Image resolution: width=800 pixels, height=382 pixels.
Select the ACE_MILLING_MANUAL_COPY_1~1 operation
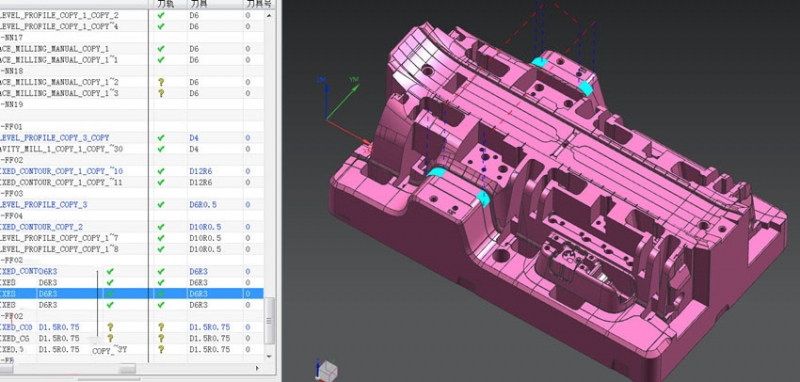pyautogui.click(x=59, y=60)
